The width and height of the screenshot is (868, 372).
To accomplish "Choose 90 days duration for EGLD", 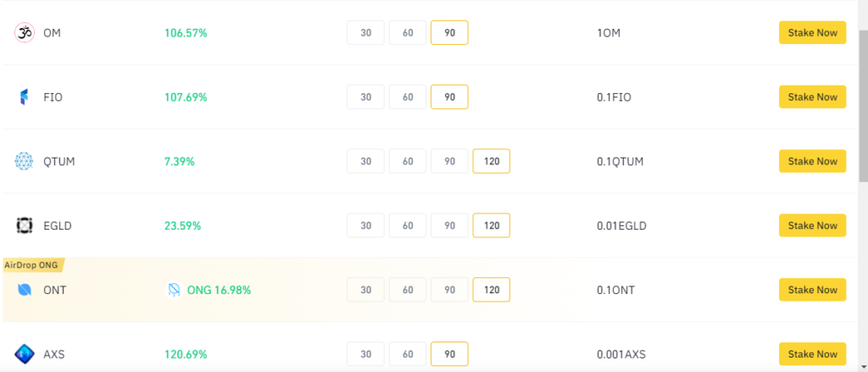I will 449,225.
